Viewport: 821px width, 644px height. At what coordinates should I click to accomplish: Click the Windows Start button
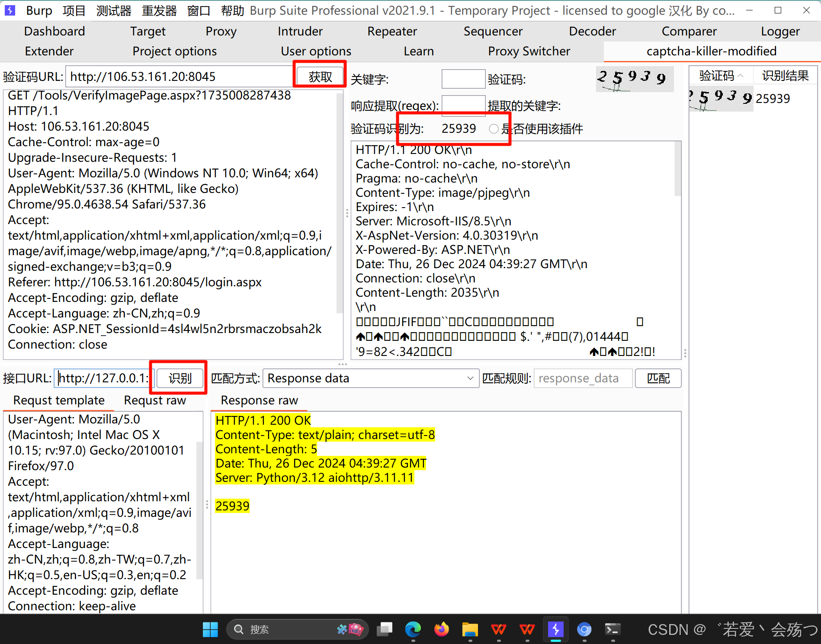(x=211, y=630)
